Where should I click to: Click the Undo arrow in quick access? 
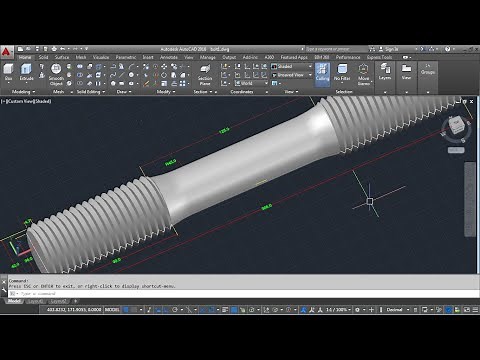pos(62,49)
